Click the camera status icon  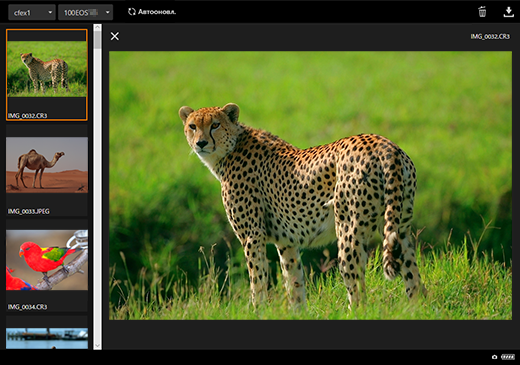494,357
